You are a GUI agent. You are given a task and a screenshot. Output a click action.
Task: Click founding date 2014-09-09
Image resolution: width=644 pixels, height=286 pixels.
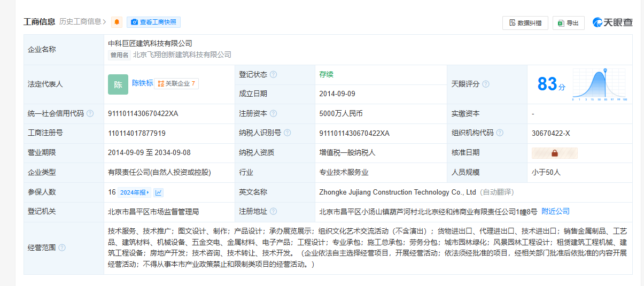pos(337,94)
